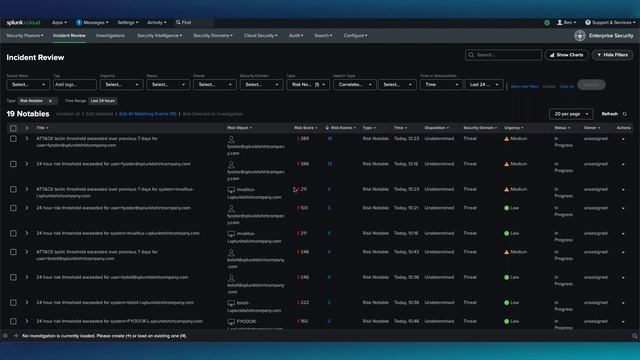Screen dimensions: 640x360
Task: Click the Hide Filters button
Action: pos(612,55)
